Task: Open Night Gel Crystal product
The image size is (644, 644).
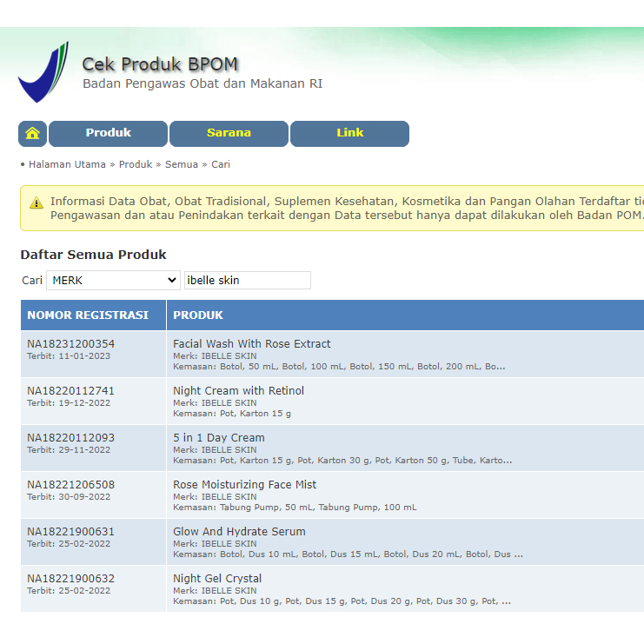Action: [x=217, y=578]
